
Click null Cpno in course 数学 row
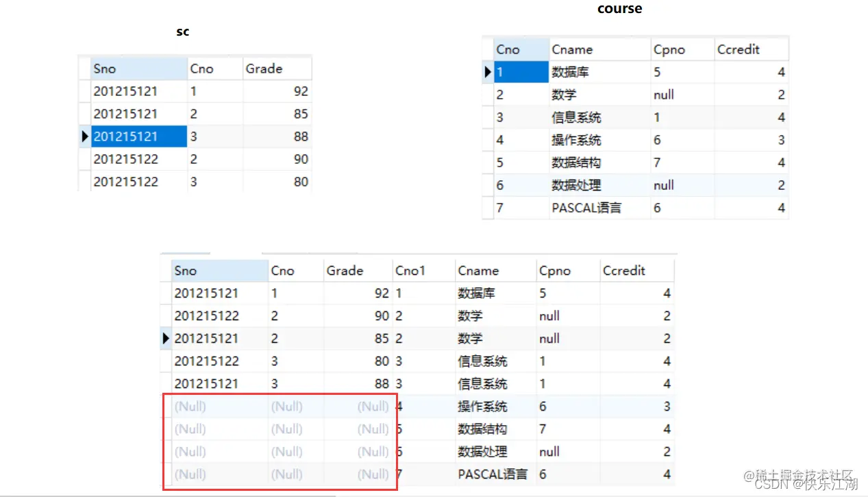[682, 95]
